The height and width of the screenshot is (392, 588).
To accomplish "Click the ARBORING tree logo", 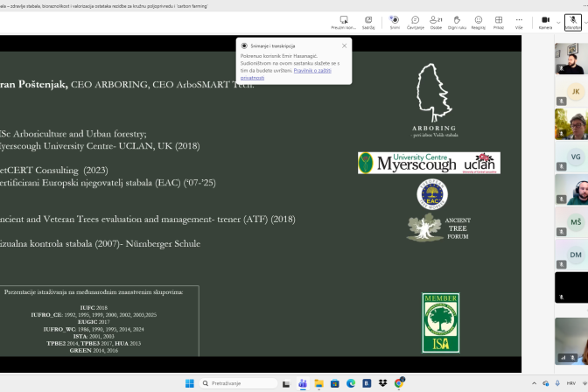I will [x=434, y=100].
